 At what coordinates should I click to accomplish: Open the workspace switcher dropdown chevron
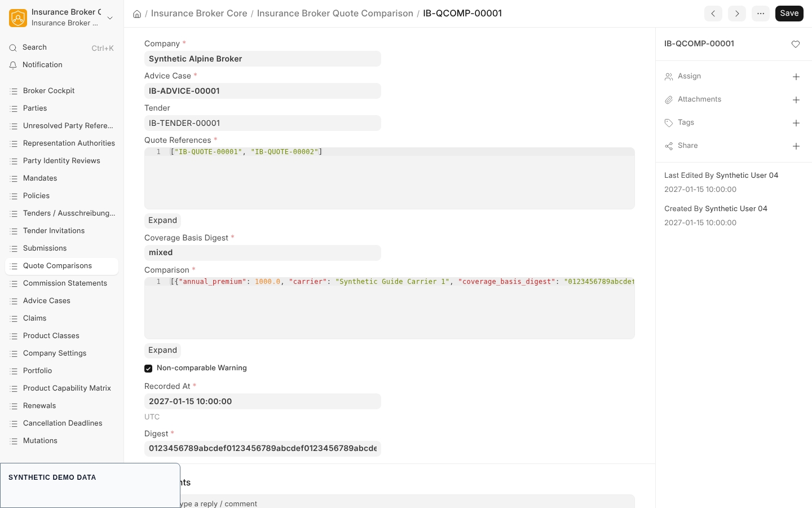click(x=110, y=18)
